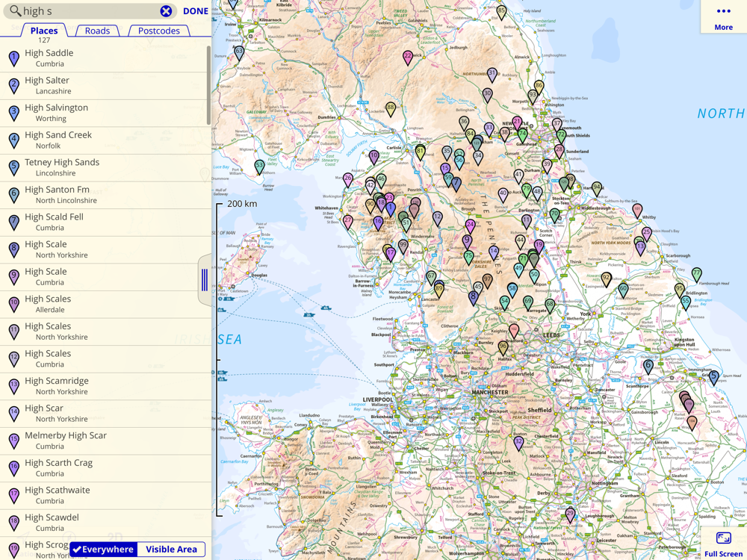Select the Places tab
The image size is (747, 560).
click(44, 31)
